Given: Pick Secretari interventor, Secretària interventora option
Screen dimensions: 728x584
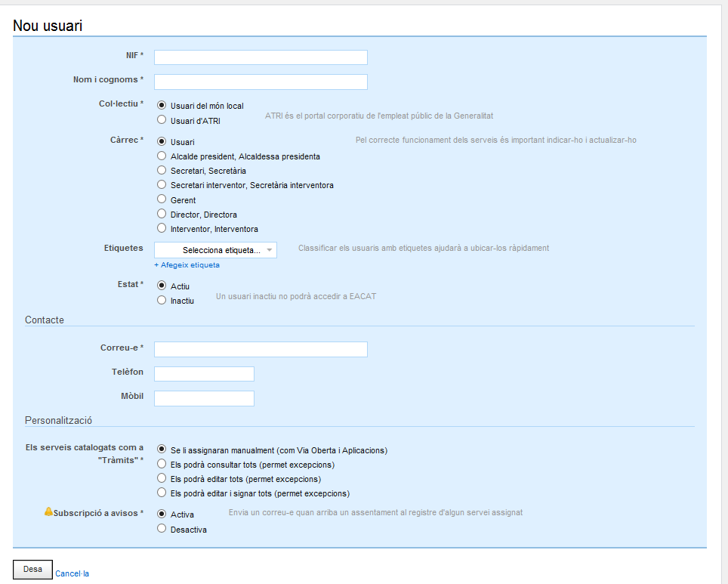Looking at the screenshot, I should click(x=162, y=185).
